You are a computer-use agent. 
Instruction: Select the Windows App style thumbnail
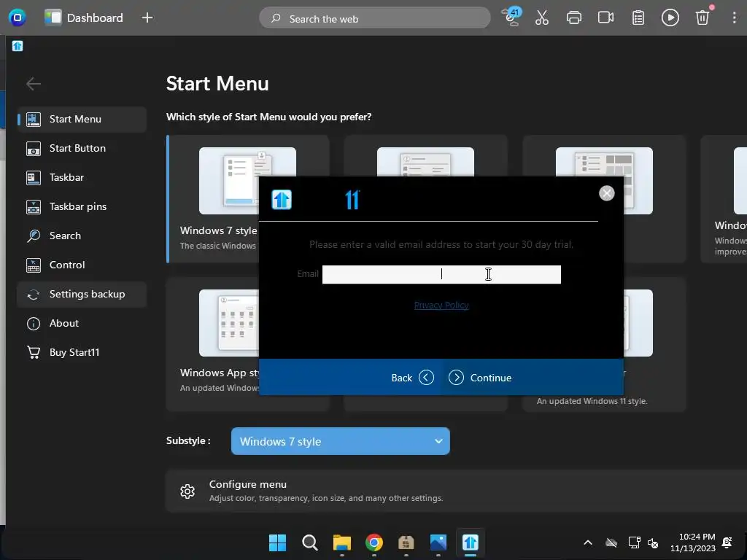[229, 323]
